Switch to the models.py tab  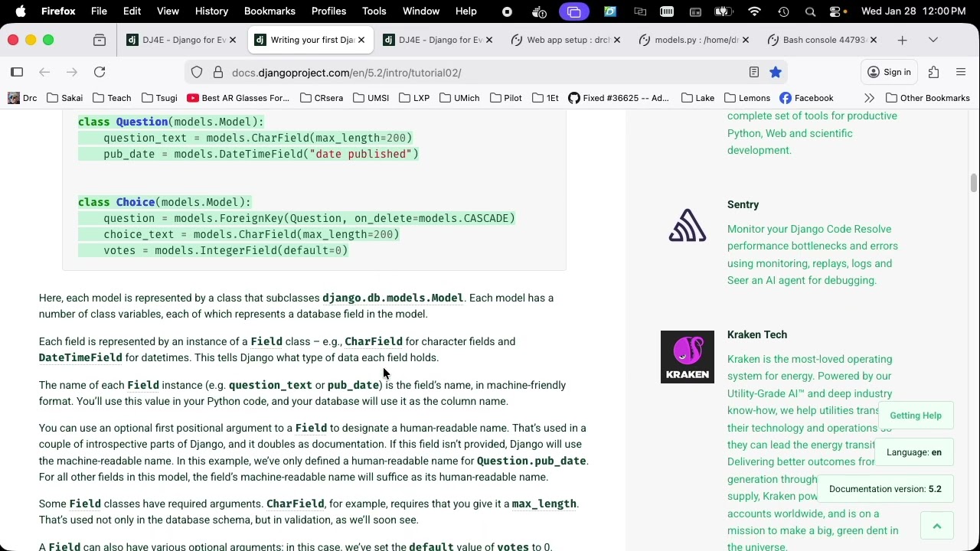point(695,40)
